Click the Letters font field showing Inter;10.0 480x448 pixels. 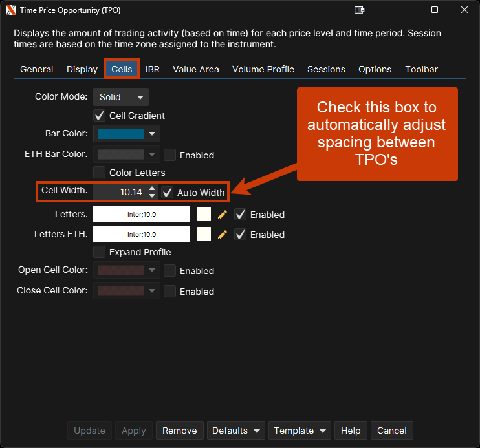[142, 215]
